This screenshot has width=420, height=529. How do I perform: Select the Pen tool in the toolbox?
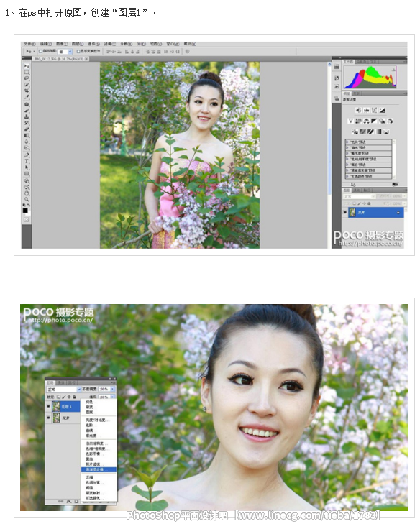(x=27, y=155)
